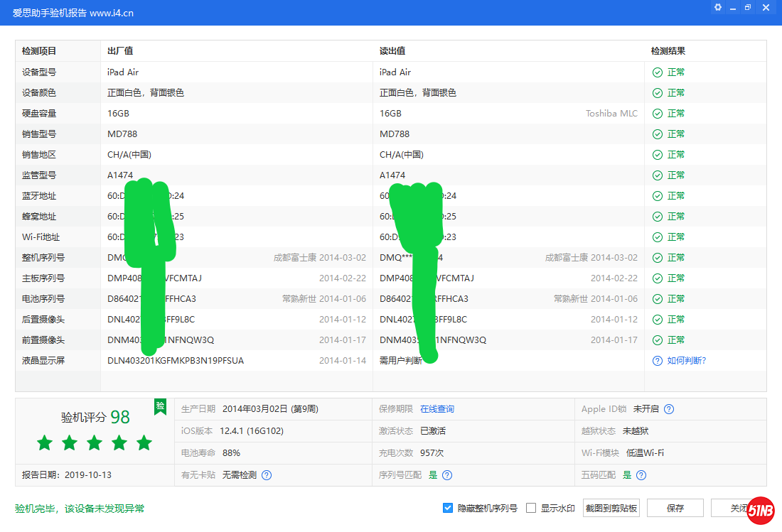The width and height of the screenshot is (782, 532).
Task: Open the 在线查询 warranty link
Action: (x=437, y=409)
